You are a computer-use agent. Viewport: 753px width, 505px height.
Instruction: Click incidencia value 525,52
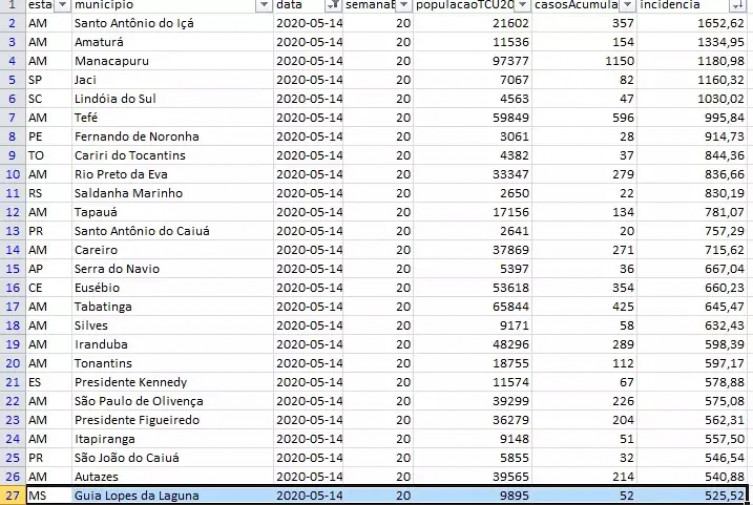(x=692, y=495)
